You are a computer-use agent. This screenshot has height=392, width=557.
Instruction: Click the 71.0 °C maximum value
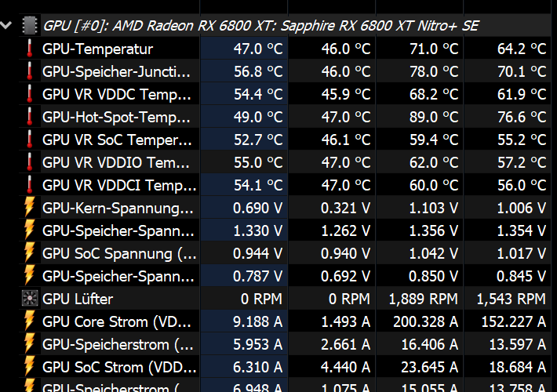[434, 49]
